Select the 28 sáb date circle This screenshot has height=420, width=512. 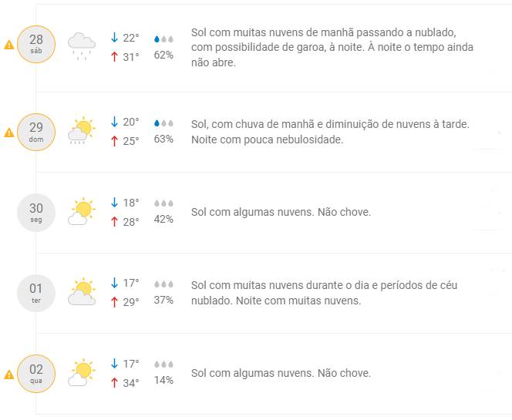point(36,44)
